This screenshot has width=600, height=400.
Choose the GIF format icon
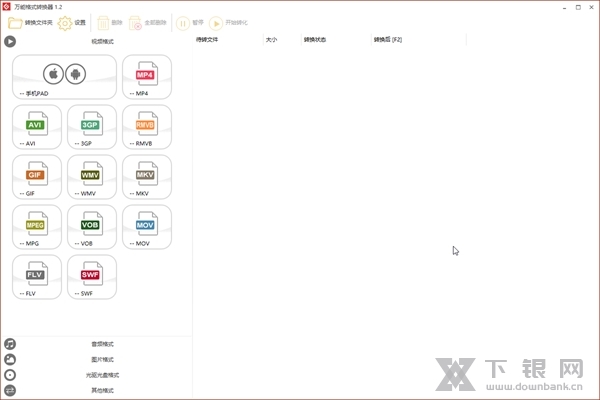pyautogui.click(x=37, y=177)
